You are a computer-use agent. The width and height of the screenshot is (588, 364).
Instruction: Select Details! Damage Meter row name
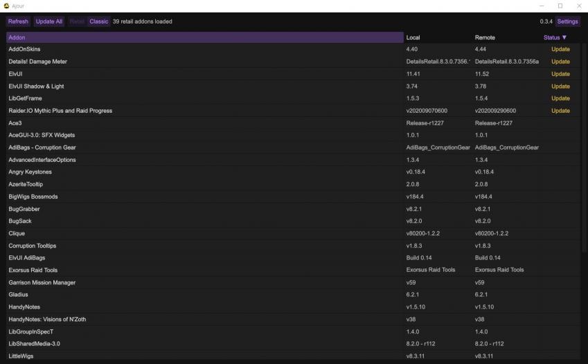pyautogui.click(x=37, y=62)
